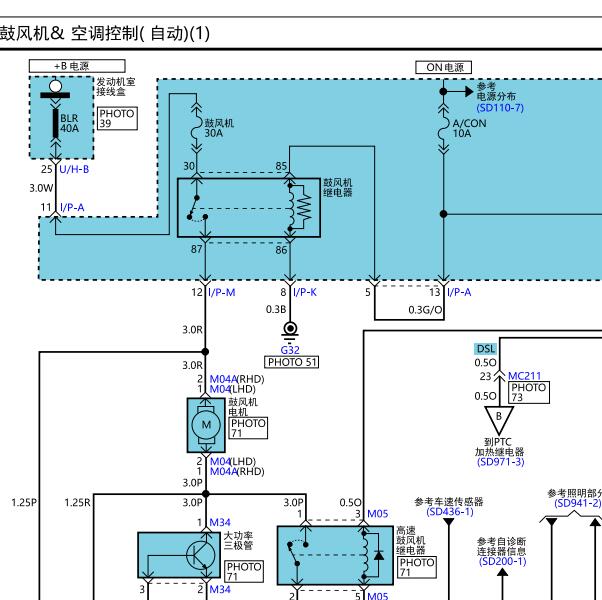
Task: Click the M04 (LHD) label below blower motor
Action: [x=233, y=461]
